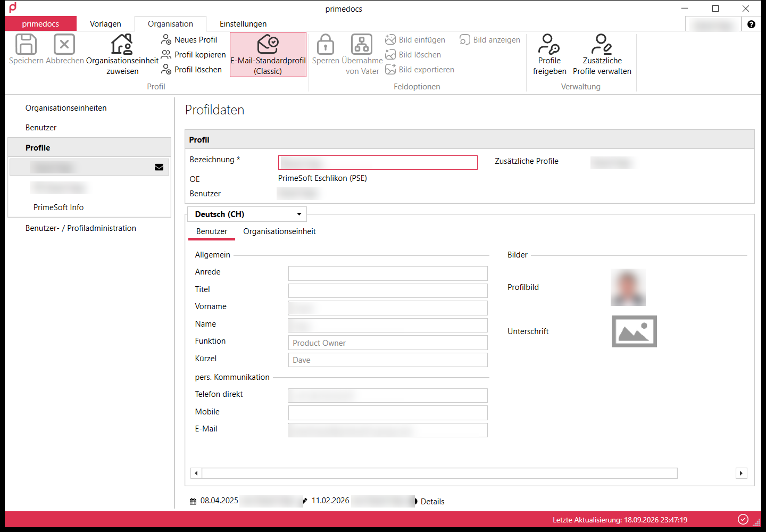The width and height of the screenshot is (766, 532).
Task: Click into the Titel field
Action: tap(388, 290)
